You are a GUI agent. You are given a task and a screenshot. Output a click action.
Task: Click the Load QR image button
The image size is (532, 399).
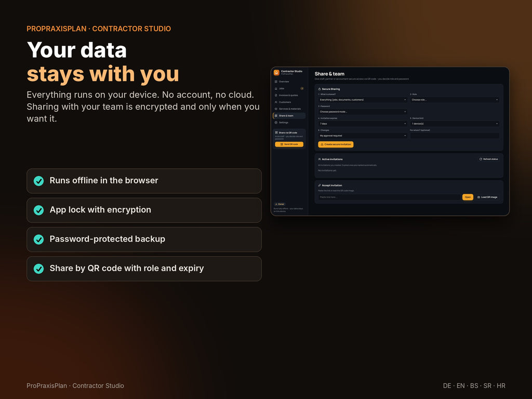click(487, 197)
